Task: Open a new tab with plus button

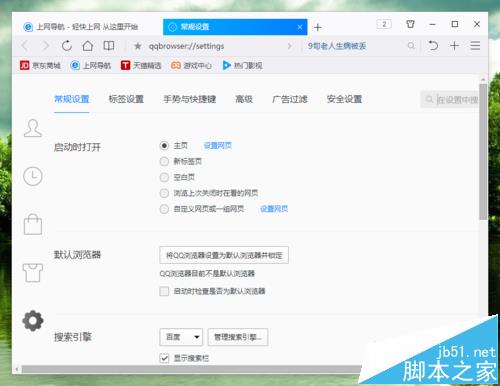Action: (318, 27)
